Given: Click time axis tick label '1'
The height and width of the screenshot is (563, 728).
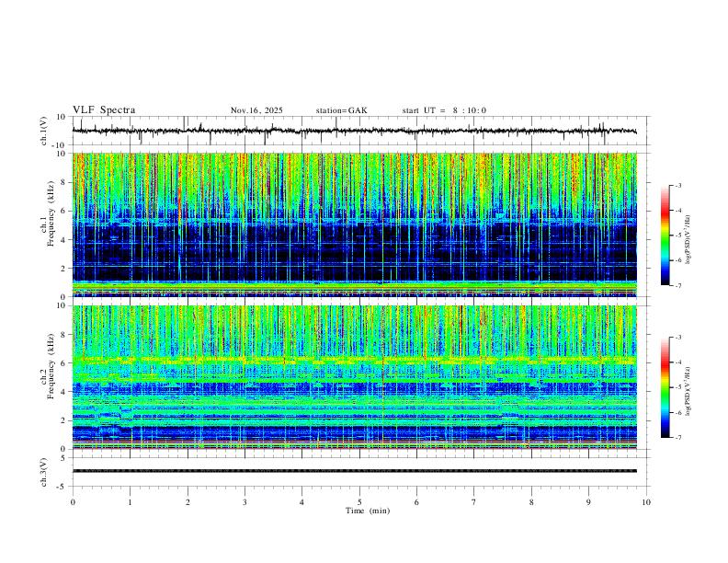Looking at the screenshot, I should (x=130, y=502).
